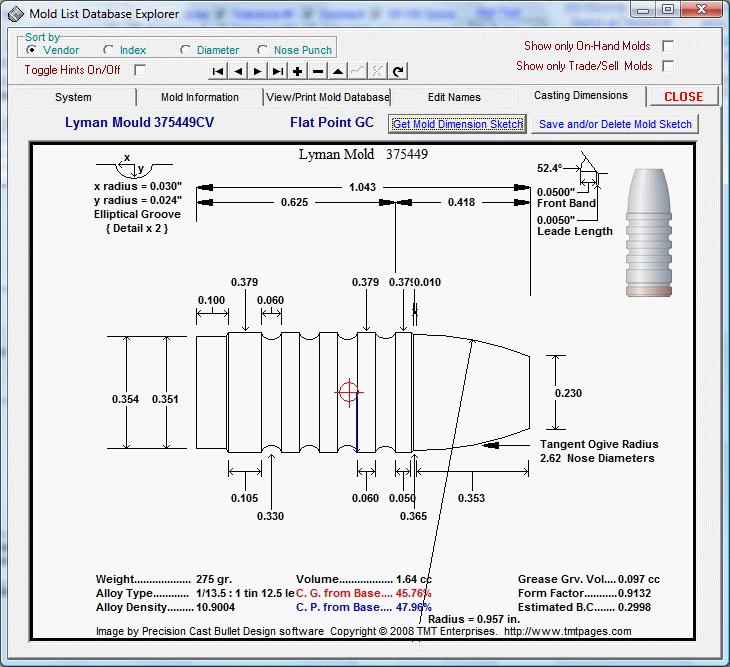Click nose length value 0.418
Screen dimensions: 730x667
coord(461,202)
